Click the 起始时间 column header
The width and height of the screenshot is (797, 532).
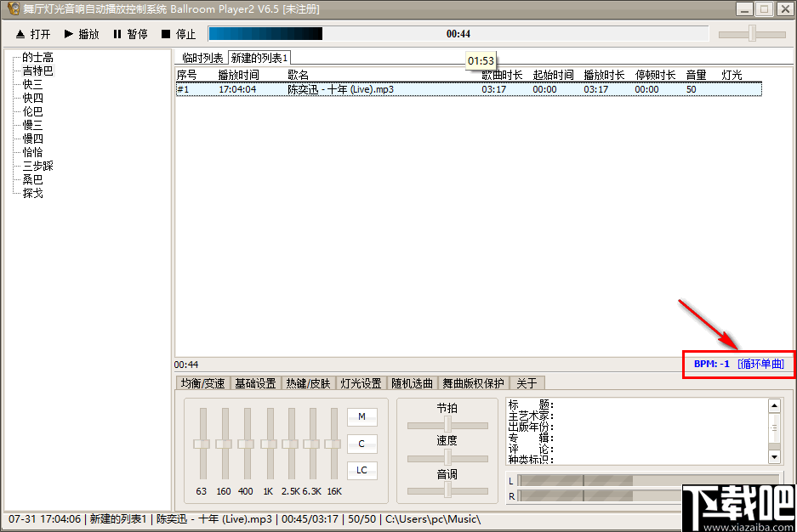553,75
